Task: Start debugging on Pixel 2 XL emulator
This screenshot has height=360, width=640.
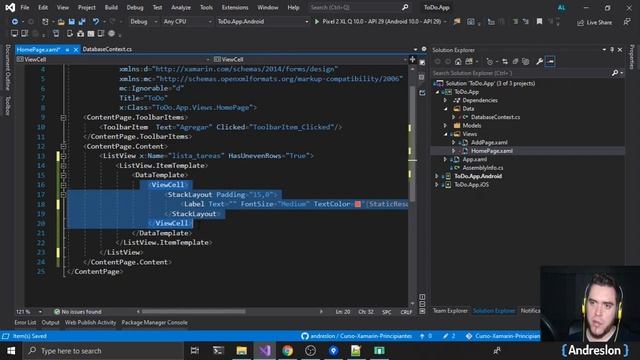Action: pyautogui.click(x=378, y=22)
